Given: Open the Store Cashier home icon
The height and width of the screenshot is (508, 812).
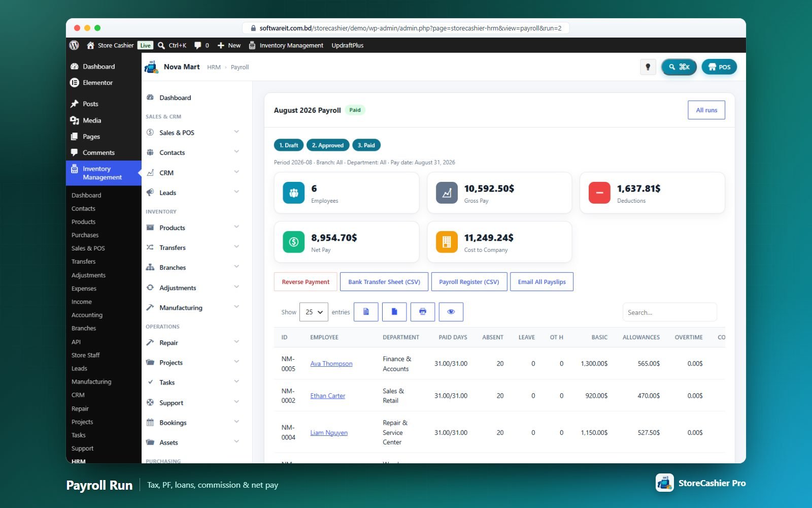Looking at the screenshot, I should pyautogui.click(x=90, y=45).
